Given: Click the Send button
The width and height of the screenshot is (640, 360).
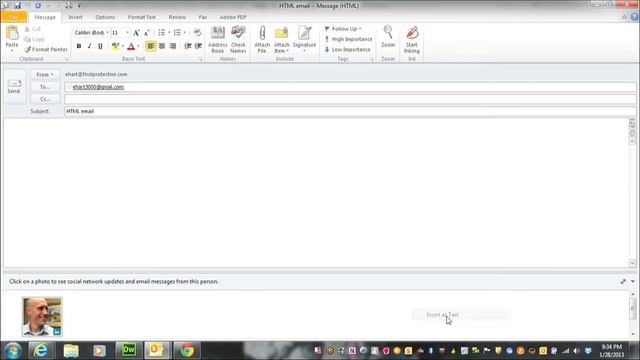Looking at the screenshot, I should (14, 86).
